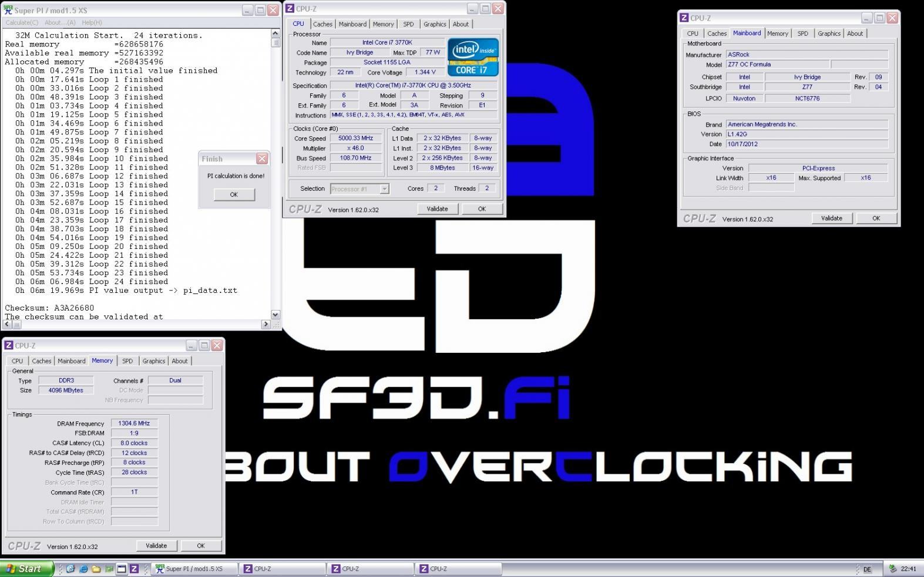This screenshot has width=924, height=577.
Task: Open the Windows Start button
Action: click(27, 569)
